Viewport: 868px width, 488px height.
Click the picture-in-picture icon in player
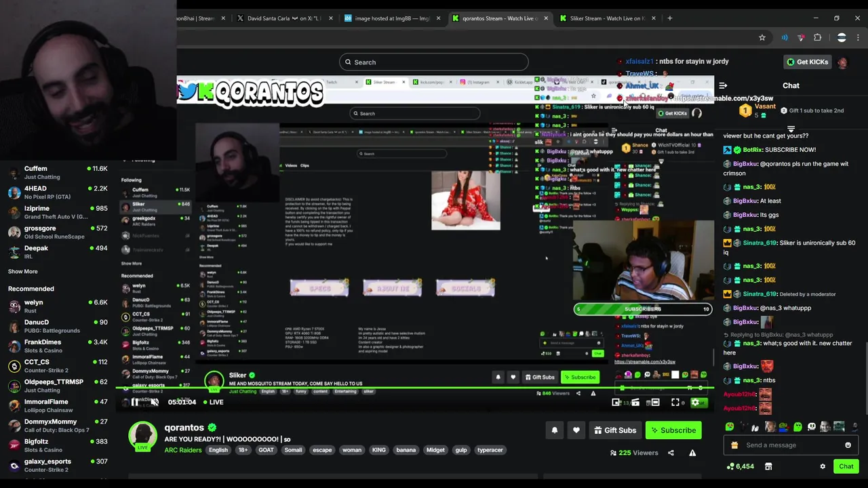(616, 403)
